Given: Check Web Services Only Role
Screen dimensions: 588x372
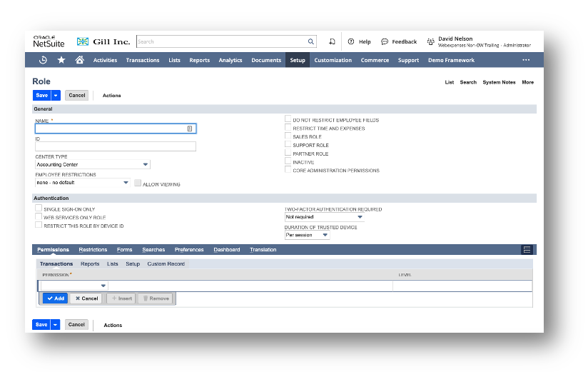Looking at the screenshot, I should [39, 216].
